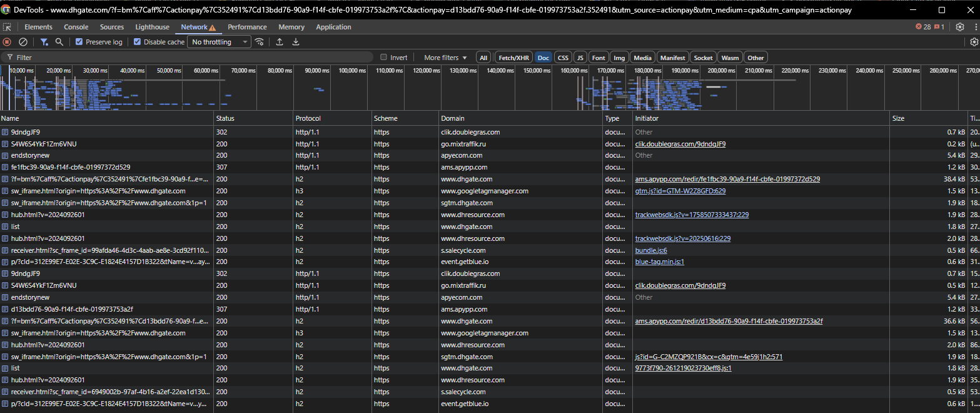Sort by the Name column header
This screenshot has height=413, width=980.
click(106, 118)
